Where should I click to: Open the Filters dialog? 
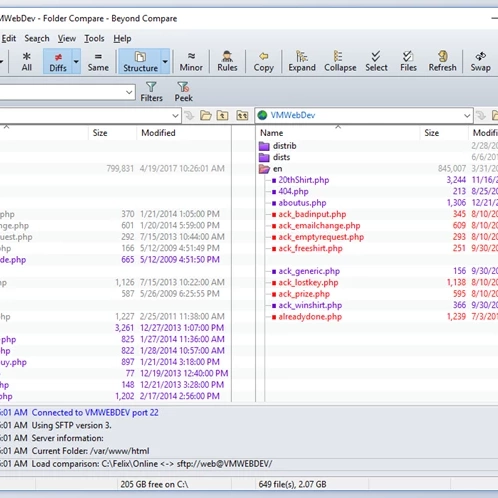[x=151, y=92]
